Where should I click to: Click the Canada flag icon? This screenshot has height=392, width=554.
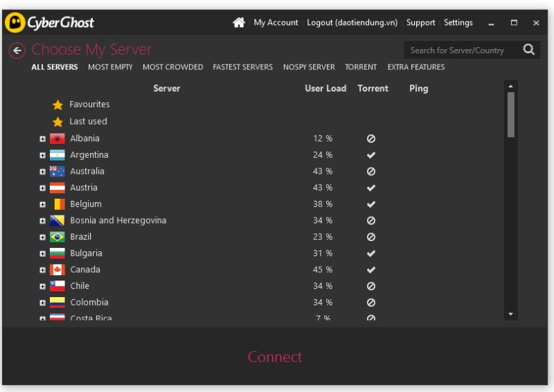[57, 270]
